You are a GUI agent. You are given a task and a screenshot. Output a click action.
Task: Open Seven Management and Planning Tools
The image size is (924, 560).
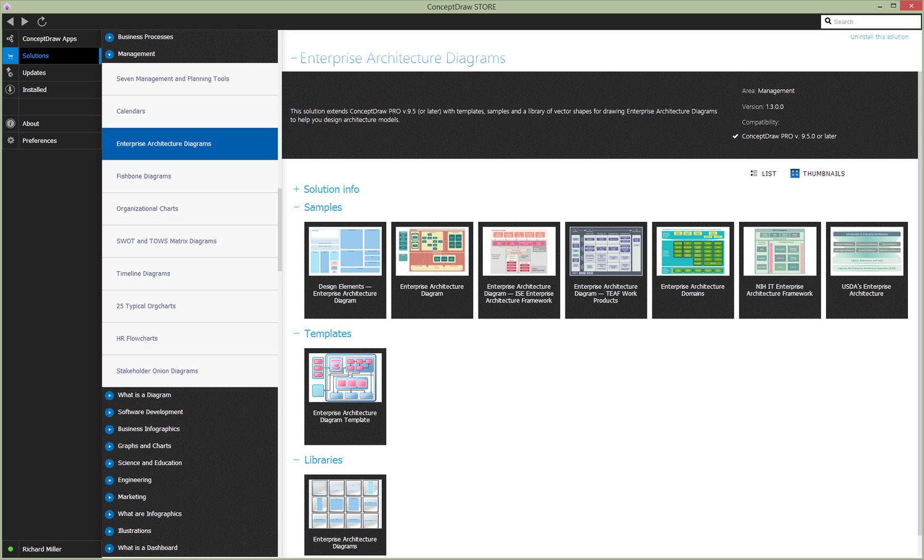click(x=190, y=79)
